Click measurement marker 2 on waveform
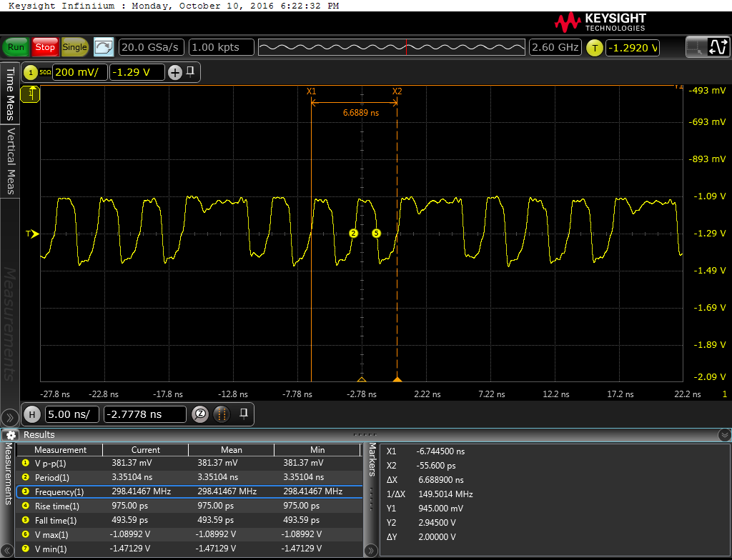Screen dimensions: 732x560 point(353,234)
